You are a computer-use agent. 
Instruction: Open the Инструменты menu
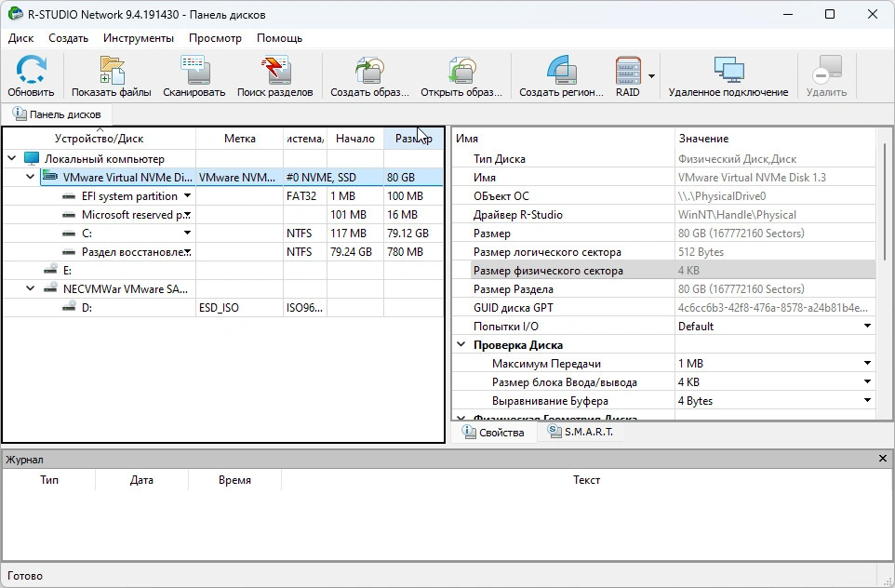click(139, 38)
